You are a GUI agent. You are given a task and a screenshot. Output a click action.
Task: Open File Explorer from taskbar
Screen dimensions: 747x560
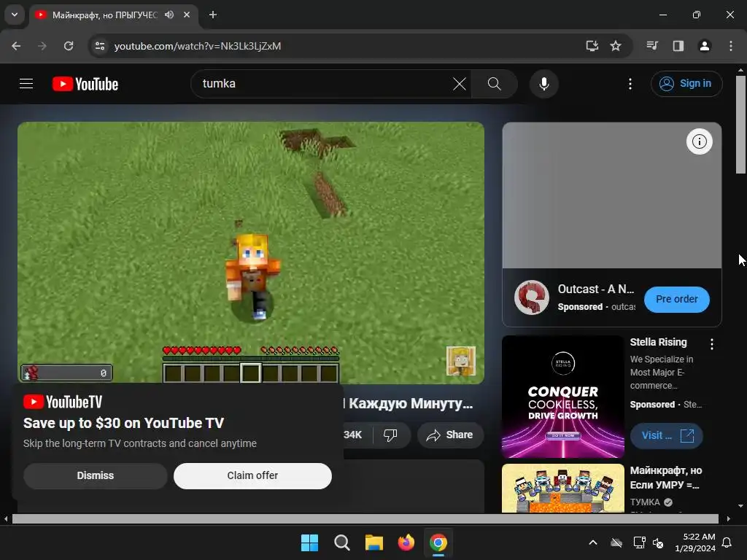coord(374,542)
